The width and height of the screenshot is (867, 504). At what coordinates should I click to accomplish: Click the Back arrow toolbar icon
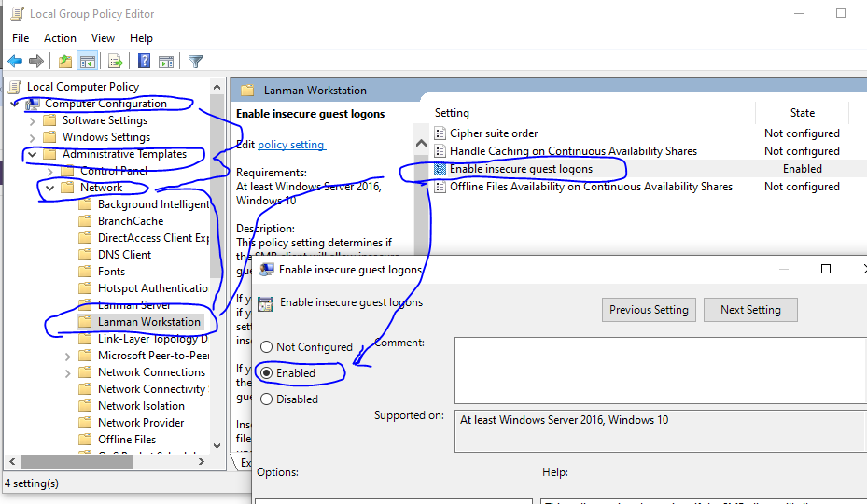coord(15,62)
